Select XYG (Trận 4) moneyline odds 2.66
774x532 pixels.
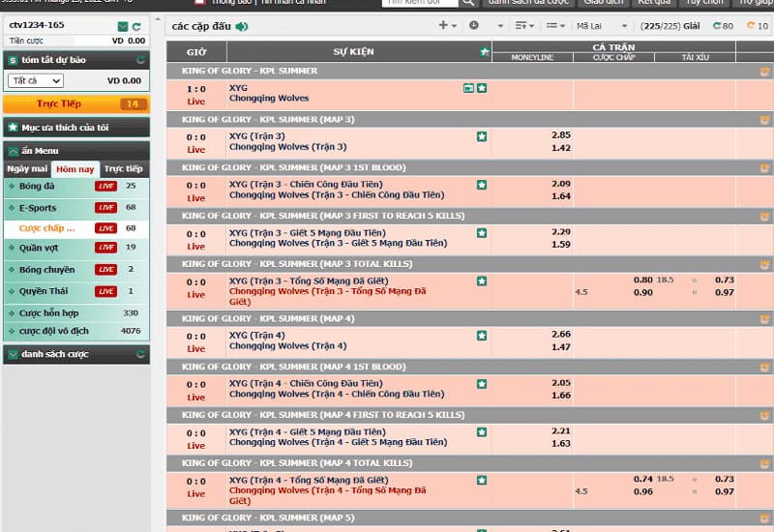[x=561, y=334]
